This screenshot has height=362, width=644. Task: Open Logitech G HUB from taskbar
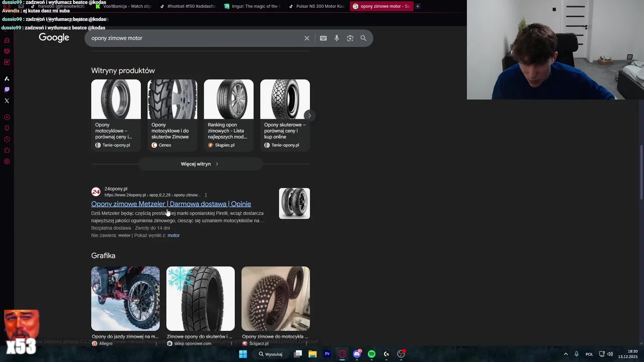(386, 354)
